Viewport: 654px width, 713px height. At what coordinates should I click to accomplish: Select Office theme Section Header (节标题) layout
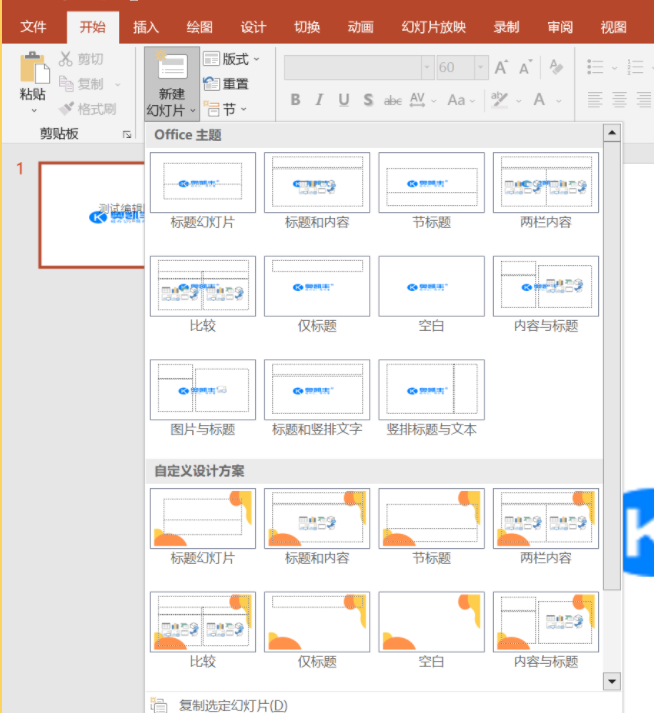tap(432, 182)
